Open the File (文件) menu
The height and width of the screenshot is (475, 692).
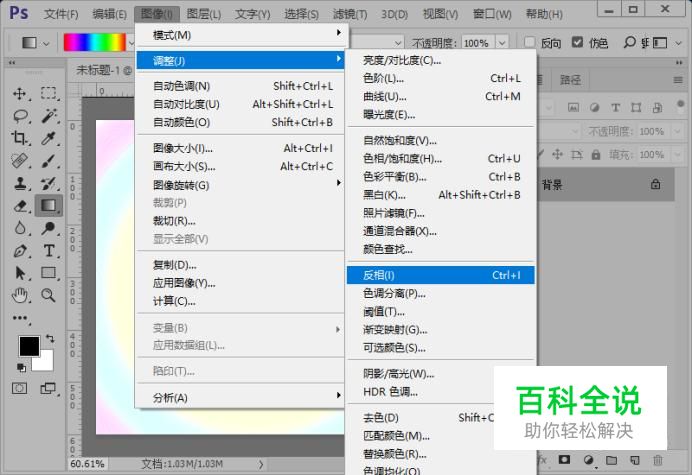61,14
